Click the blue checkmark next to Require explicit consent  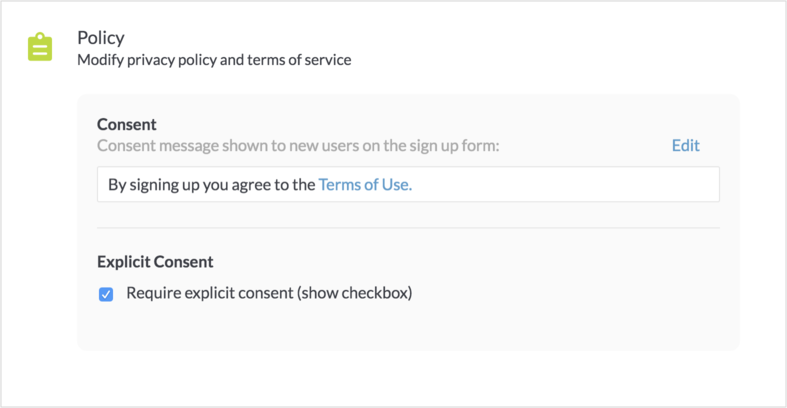tap(106, 294)
